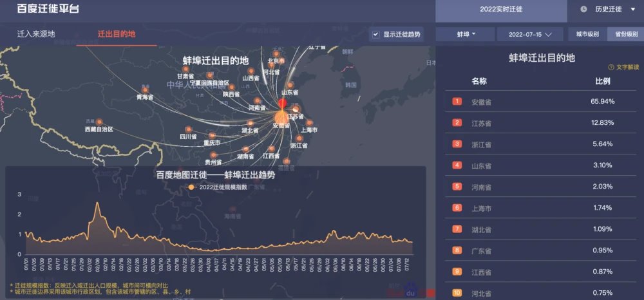Uncheck the 显示迁徙趋势 checkbox
644x300 pixels.
(375, 35)
